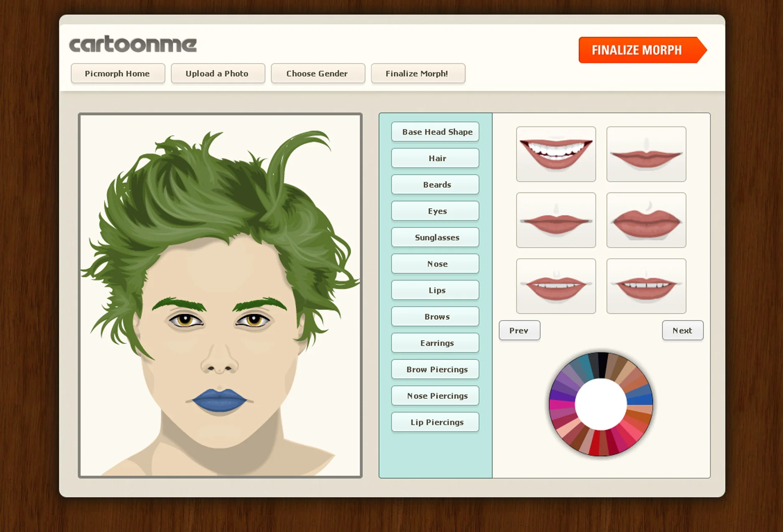Switch to the Choose Gender tab
The height and width of the screenshot is (532, 783).
pos(317,73)
